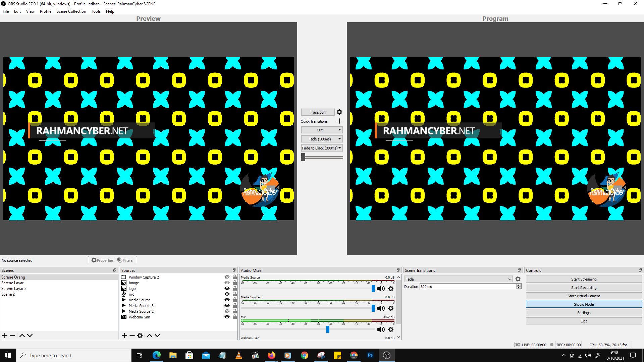The image size is (644, 362).
Task: Toggle visibility of mic source
Action: tap(227, 294)
